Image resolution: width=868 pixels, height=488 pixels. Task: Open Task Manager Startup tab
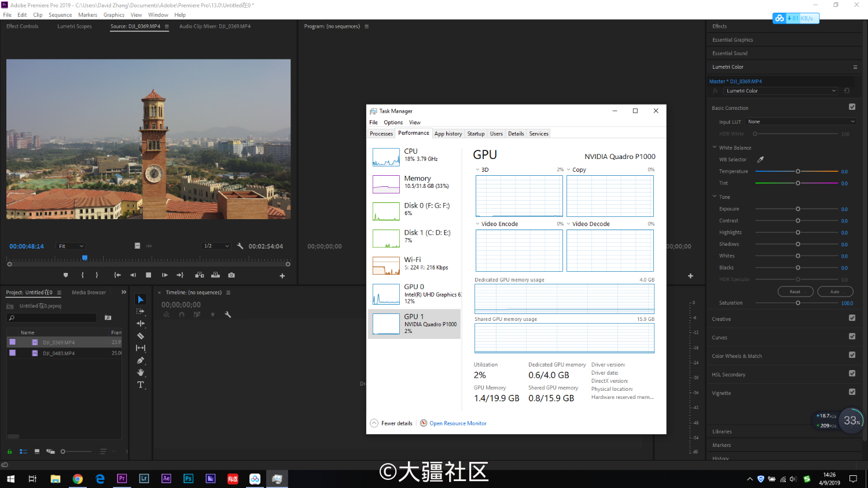pyautogui.click(x=476, y=134)
